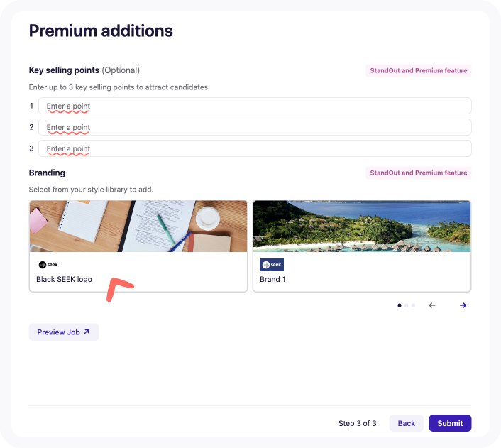Select the first carousel pagination dot
Screen dimensions: 501x448
[x=400, y=305]
